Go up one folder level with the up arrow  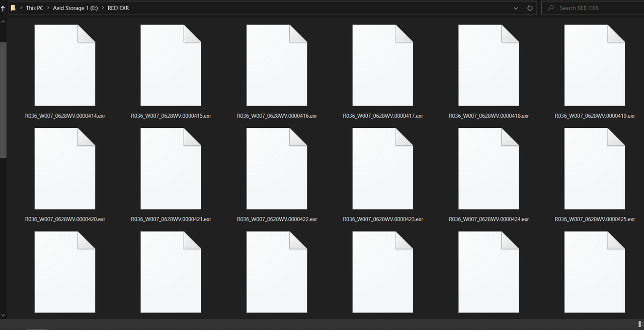[x=3, y=8]
